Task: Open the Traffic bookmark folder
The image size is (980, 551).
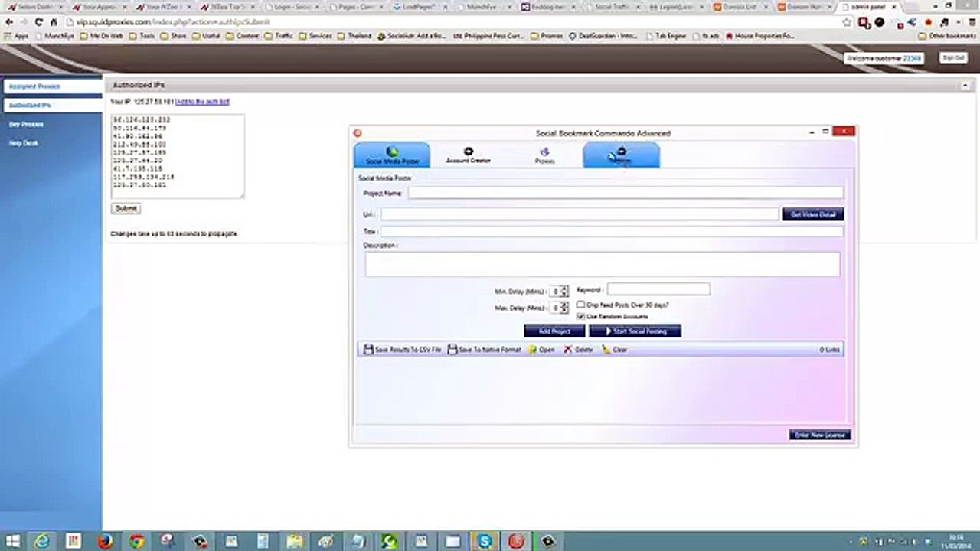Action: coord(279,36)
